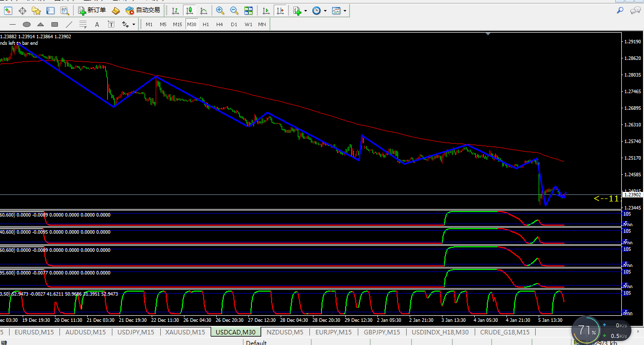This screenshot has height=345, width=644.
Task: Switch chart to candlesticks mode
Action: 189,11
